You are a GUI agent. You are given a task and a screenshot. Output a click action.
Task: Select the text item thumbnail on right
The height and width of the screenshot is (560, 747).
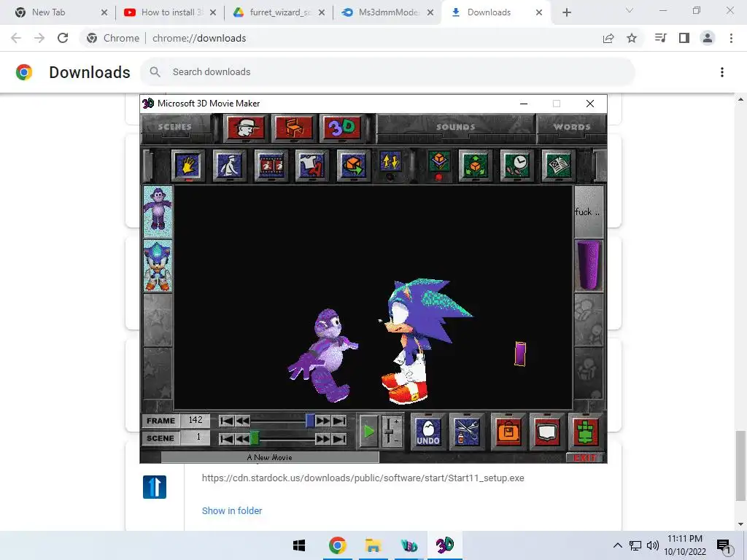[589, 211]
